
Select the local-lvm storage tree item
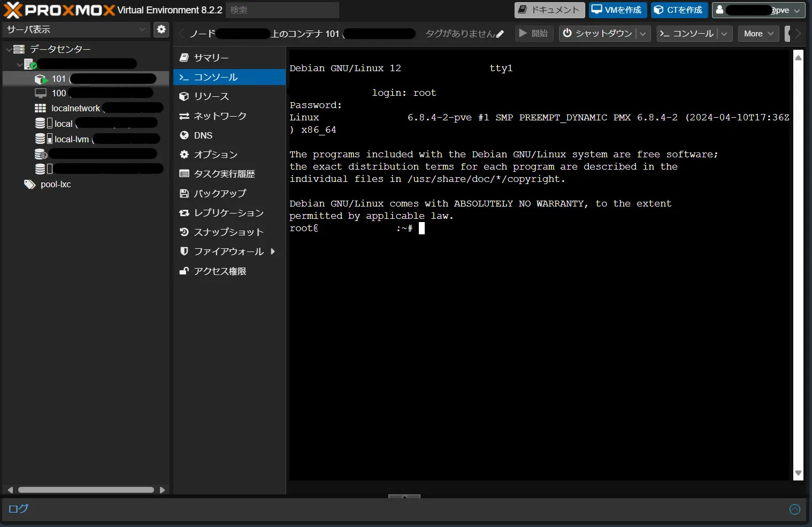pyautogui.click(x=86, y=139)
